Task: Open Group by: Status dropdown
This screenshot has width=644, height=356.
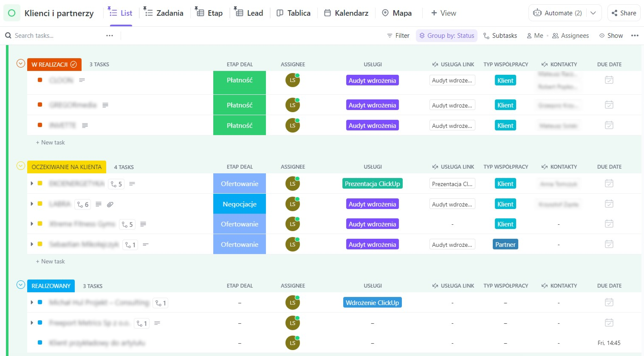Action: (446, 35)
